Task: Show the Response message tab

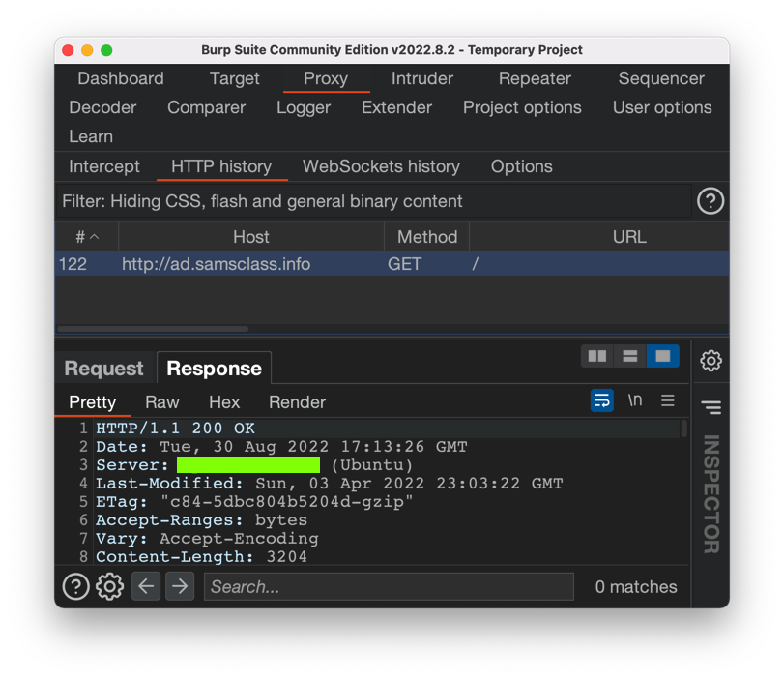Action: click(214, 369)
